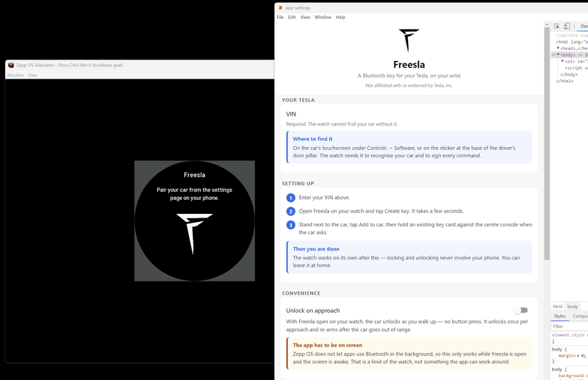Viewport: 588px width, 380px height.
Task: Select the closing /body tag line
Action: coord(569,74)
